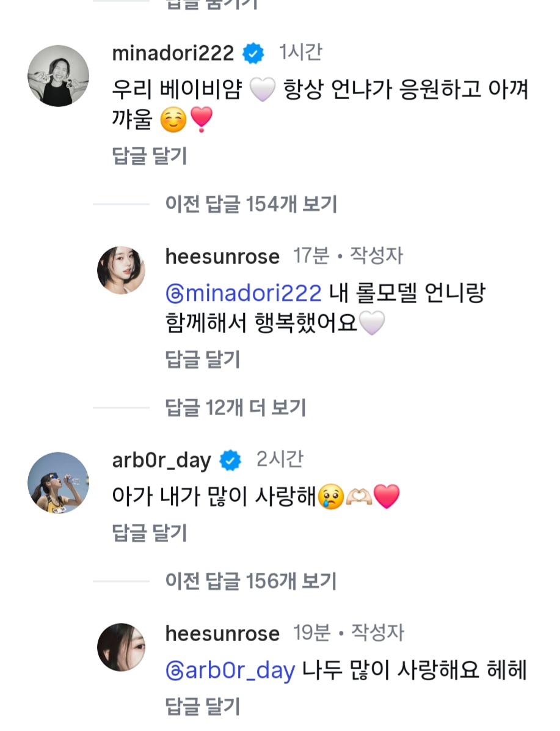
Task: Tap the @arb0r_day mention link
Action: point(230,670)
